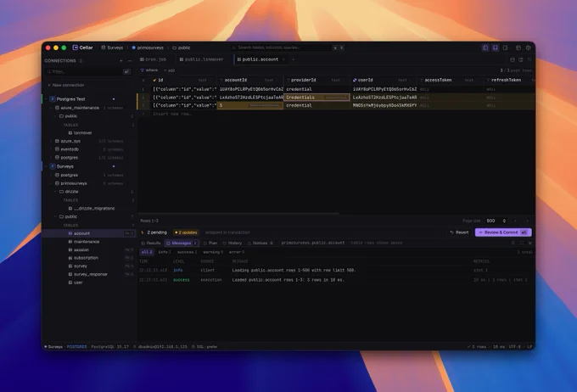
Task: Expand the eventsdb database node
Action: [51, 149]
